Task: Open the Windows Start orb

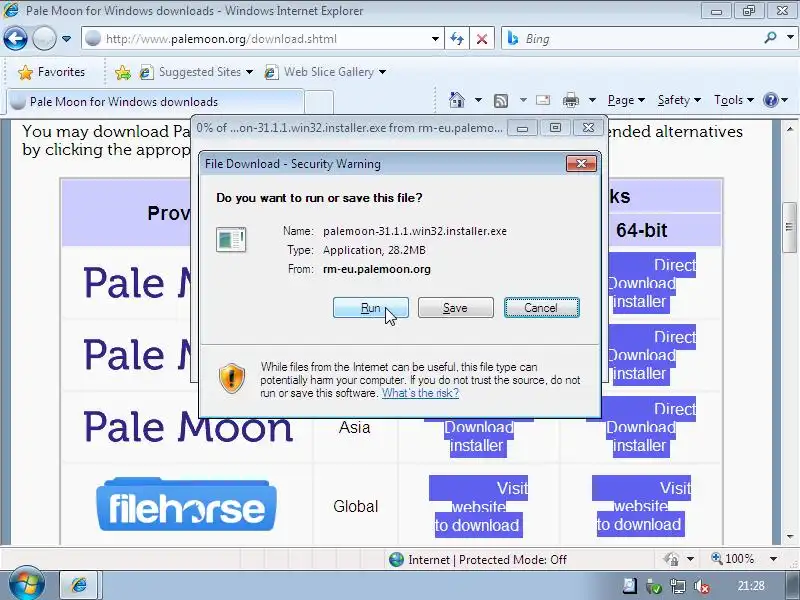Action: [x=25, y=584]
